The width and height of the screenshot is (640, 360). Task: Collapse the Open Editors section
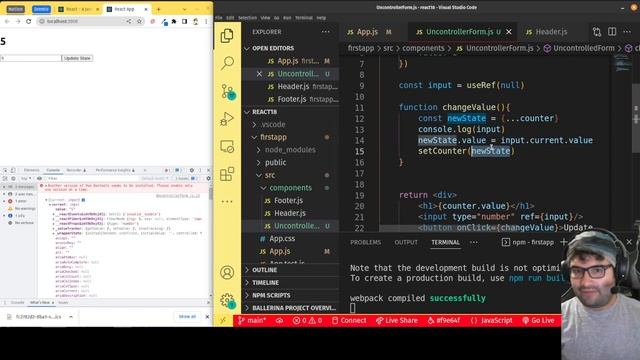point(247,48)
